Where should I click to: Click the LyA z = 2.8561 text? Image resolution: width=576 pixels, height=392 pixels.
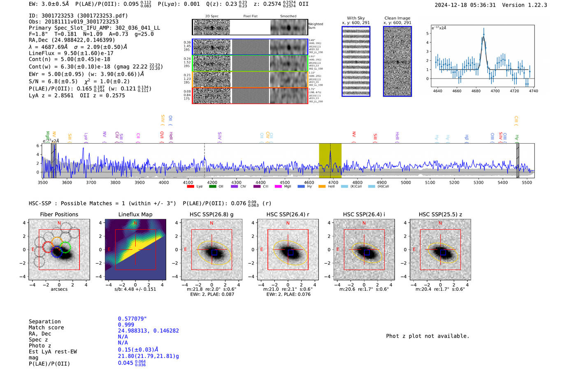[51, 95]
